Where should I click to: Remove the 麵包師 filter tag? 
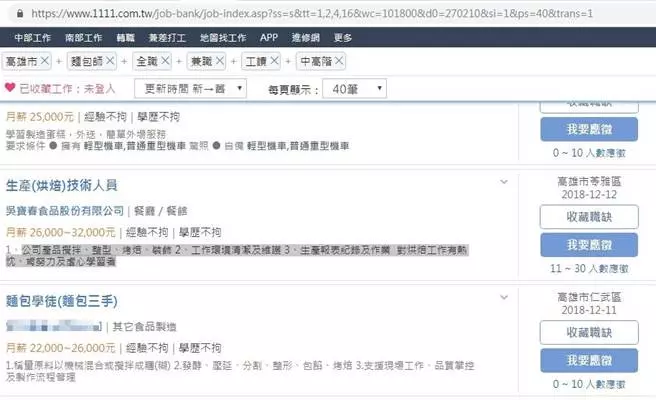point(110,61)
